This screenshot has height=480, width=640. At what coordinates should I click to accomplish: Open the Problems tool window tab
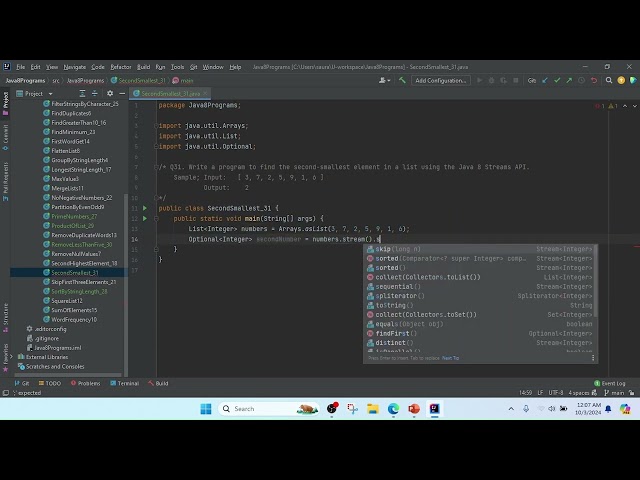[85, 383]
